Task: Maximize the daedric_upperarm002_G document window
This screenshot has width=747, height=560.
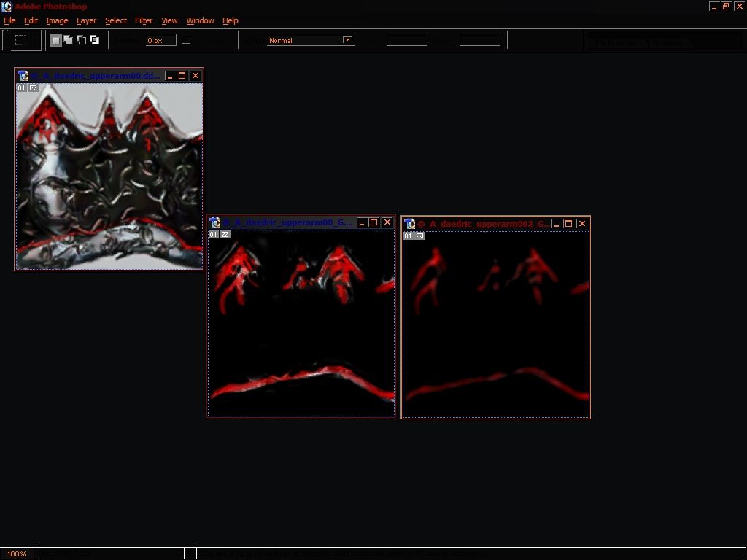Action: 568,224
